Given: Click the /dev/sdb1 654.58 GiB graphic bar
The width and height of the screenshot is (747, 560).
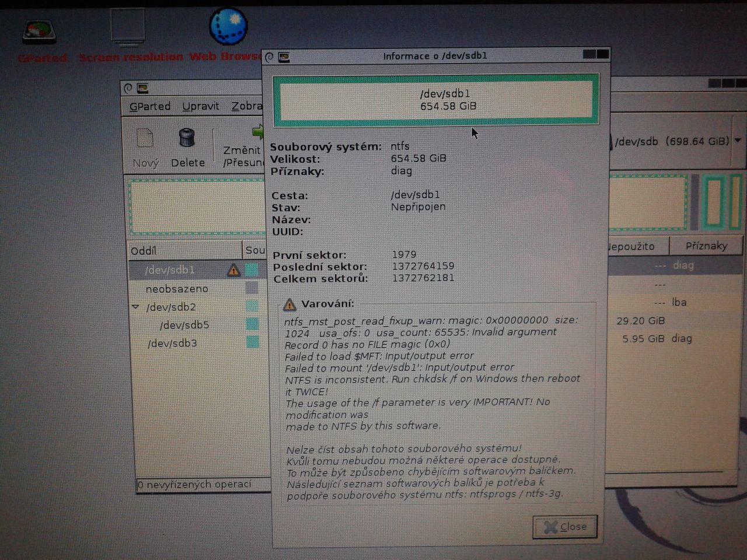Looking at the screenshot, I should [x=436, y=100].
